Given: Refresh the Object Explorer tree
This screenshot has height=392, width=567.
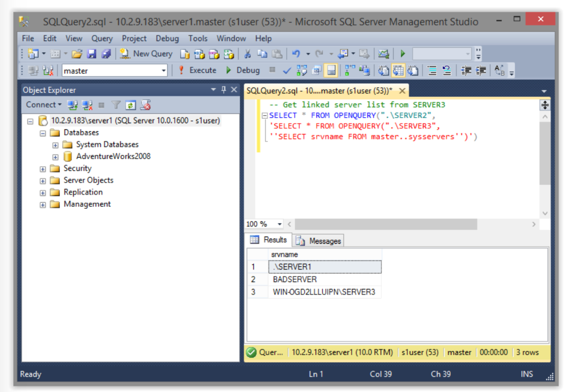Looking at the screenshot, I should tap(130, 105).
